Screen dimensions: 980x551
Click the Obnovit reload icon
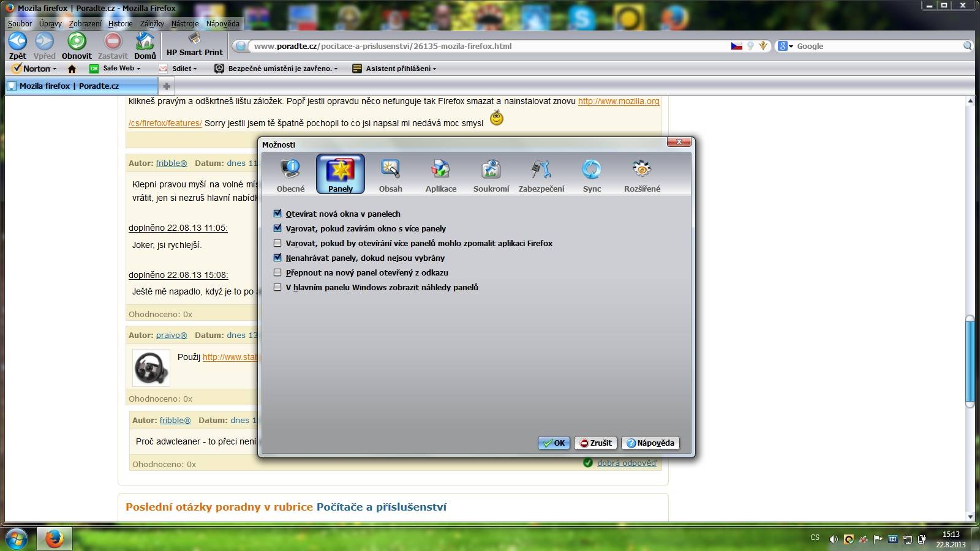77,42
